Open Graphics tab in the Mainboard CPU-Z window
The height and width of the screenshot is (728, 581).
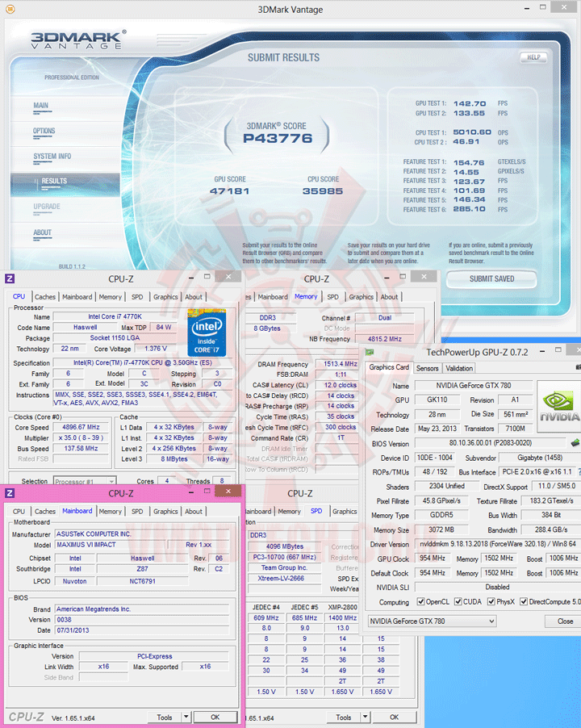[x=165, y=511]
